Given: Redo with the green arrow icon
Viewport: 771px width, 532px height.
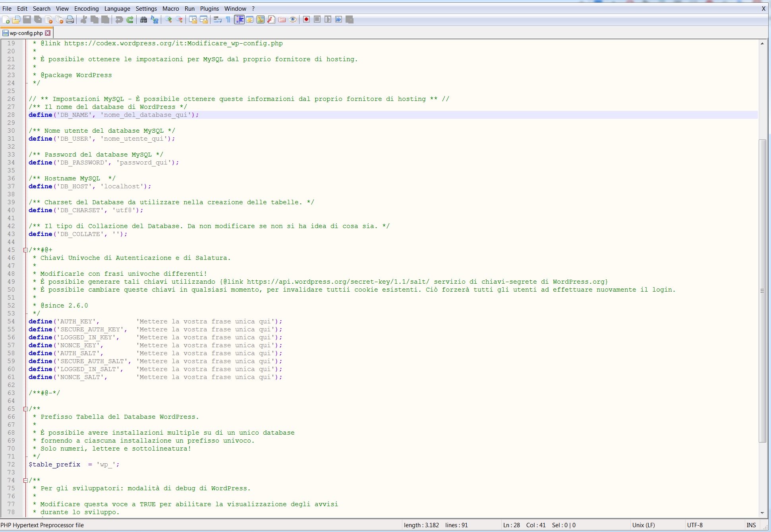Looking at the screenshot, I should click(x=129, y=19).
